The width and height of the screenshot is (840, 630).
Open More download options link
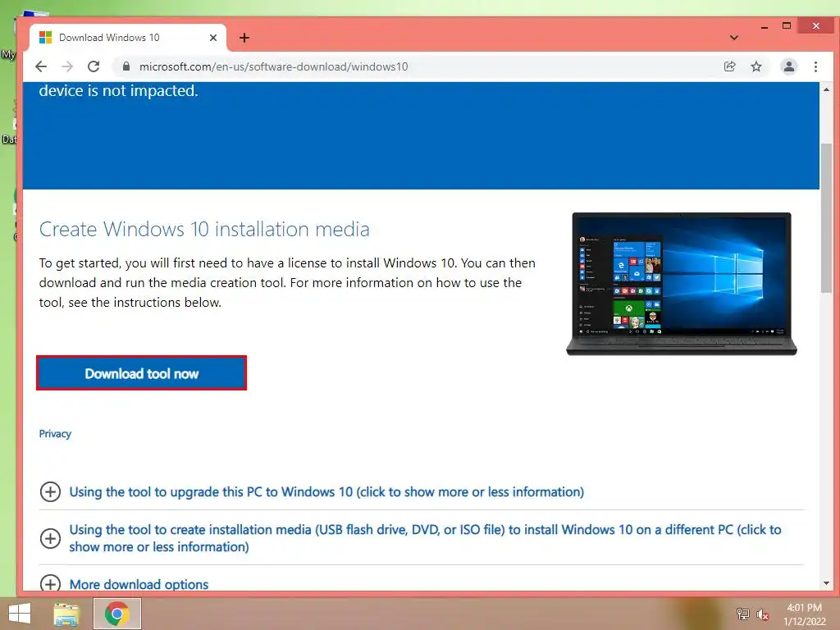(x=139, y=584)
